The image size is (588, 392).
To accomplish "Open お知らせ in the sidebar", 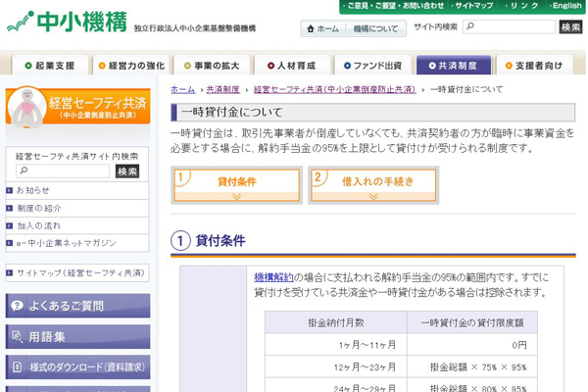I will click(x=33, y=190).
